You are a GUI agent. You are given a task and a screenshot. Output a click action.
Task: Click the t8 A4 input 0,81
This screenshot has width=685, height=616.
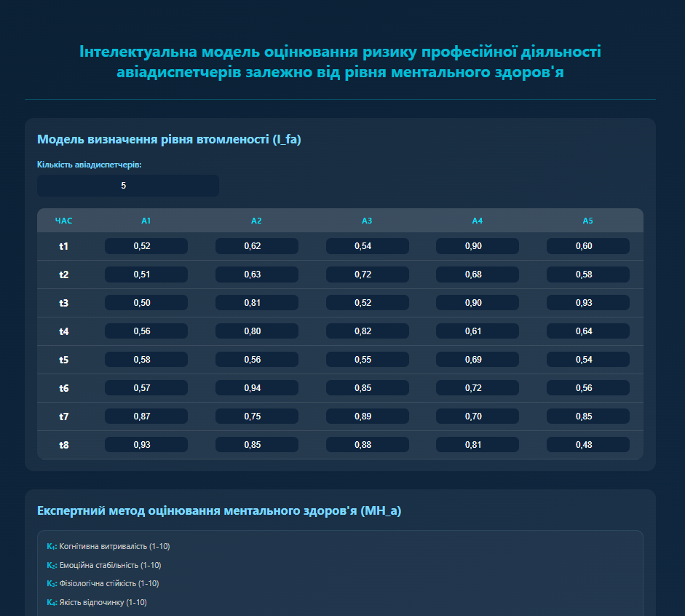[478, 445]
